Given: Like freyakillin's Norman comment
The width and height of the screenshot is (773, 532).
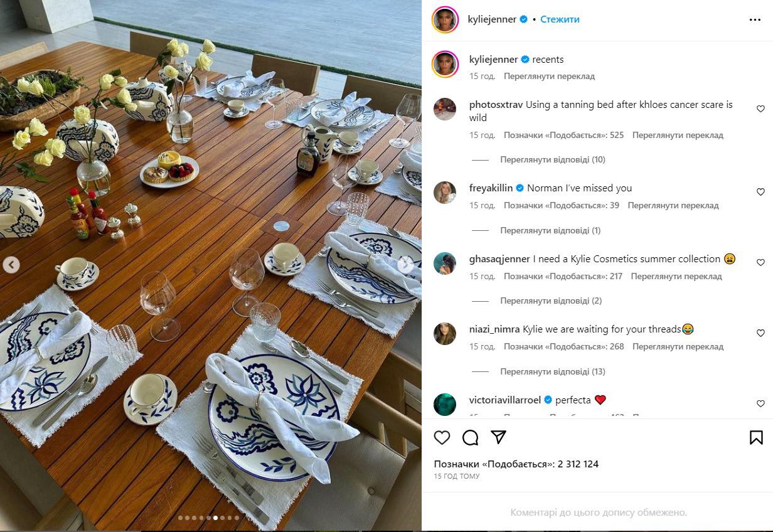Looking at the screenshot, I should [760, 192].
